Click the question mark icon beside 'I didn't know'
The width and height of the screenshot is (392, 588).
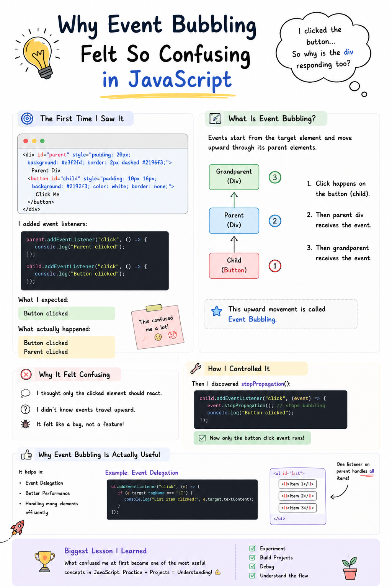[25, 409]
